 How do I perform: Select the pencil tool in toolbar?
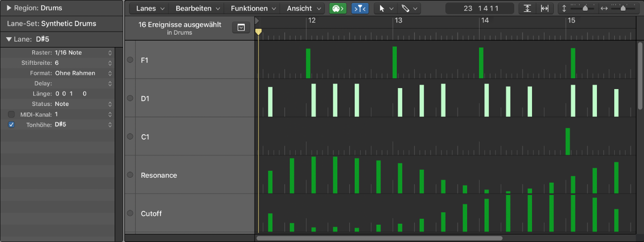pos(409,8)
